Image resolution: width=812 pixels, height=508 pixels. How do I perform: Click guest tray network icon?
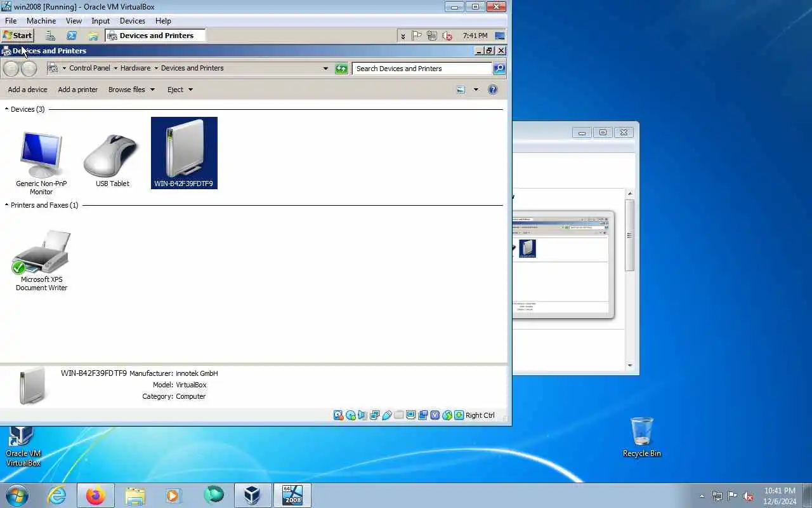tap(432, 36)
